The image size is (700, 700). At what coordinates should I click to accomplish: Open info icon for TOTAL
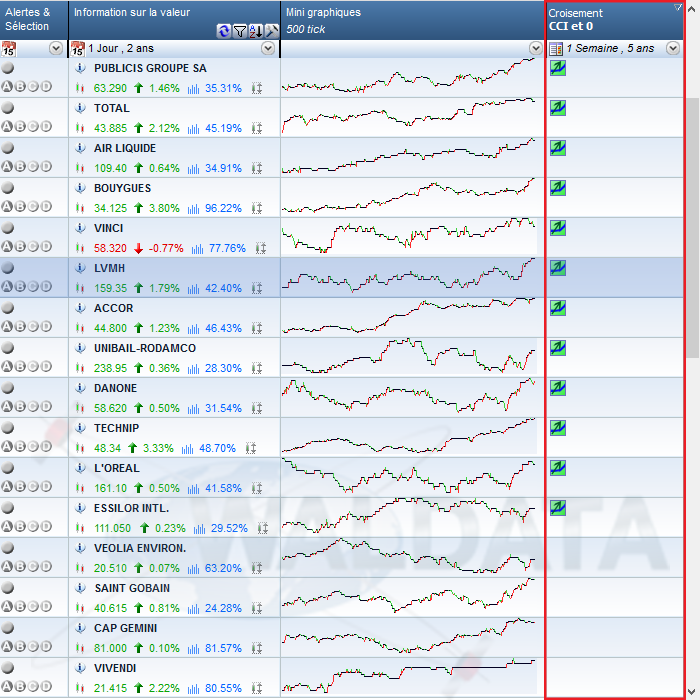pyautogui.click(x=80, y=108)
